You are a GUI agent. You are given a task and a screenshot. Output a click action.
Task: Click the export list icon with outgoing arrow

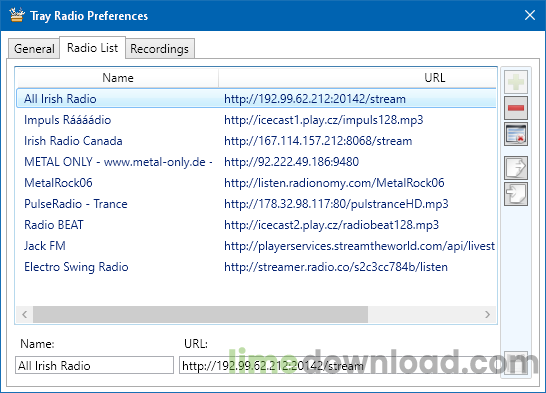tap(516, 168)
